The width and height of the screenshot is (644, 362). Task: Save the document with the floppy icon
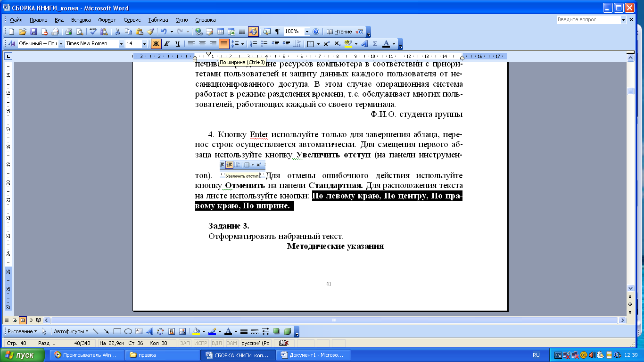click(33, 32)
